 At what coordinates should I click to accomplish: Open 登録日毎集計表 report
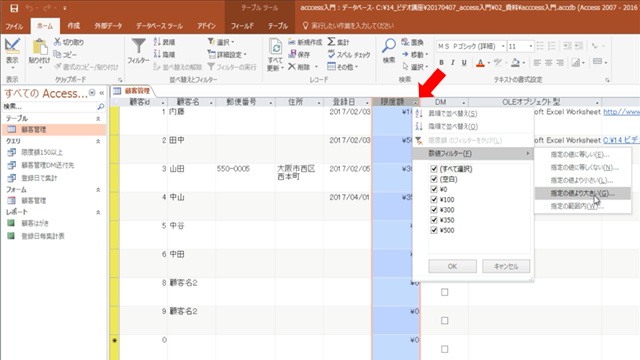point(43,236)
